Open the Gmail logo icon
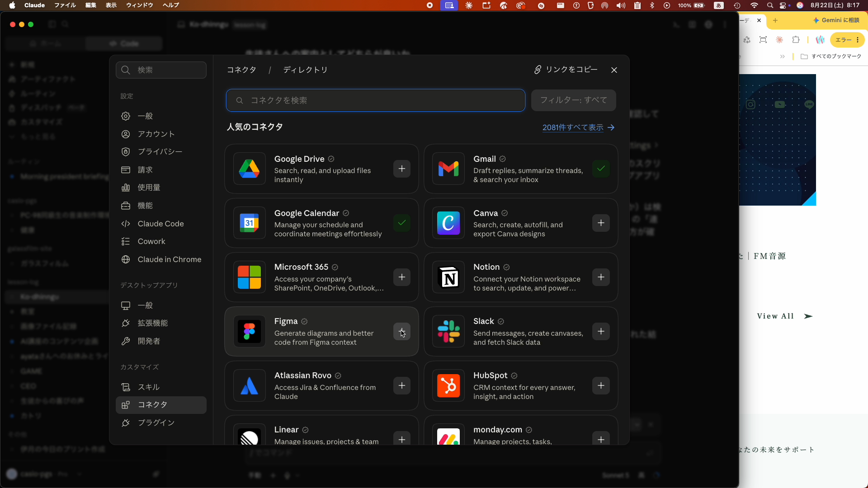Image resolution: width=868 pixels, height=488 pixels. coord(448,169)
